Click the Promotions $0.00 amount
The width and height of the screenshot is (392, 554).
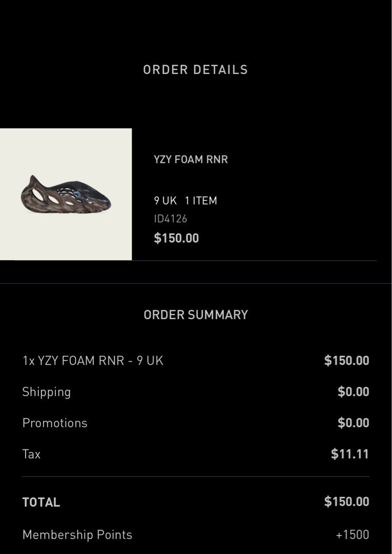[354, 423]
